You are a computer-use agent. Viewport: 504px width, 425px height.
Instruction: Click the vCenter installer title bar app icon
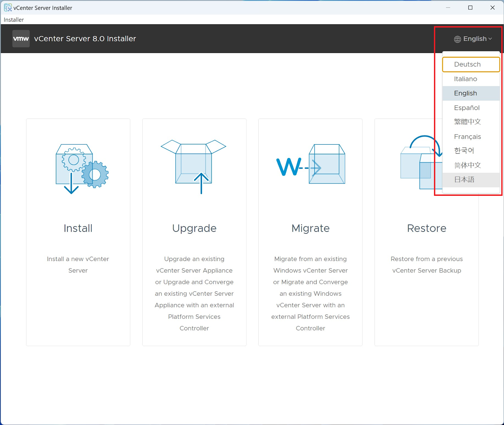[8, 8]
